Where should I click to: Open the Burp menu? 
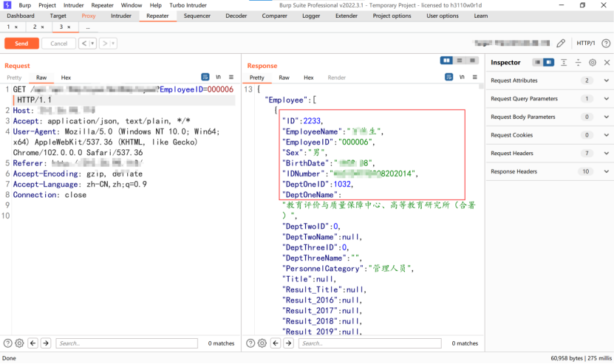click(24, 5)
